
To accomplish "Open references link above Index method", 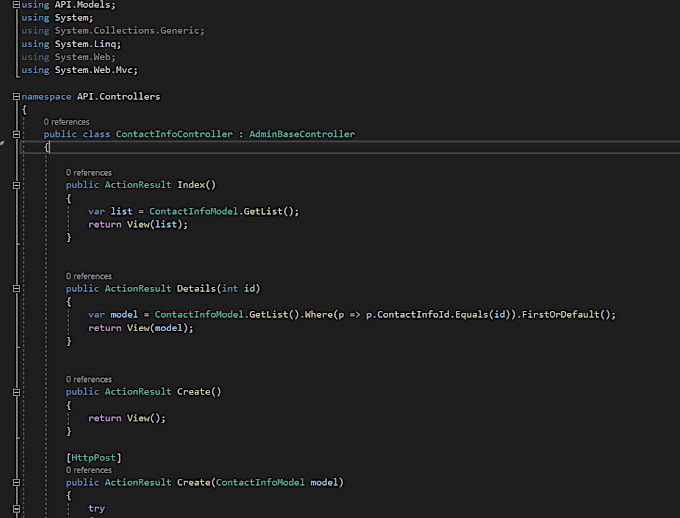I will click(88, 173).
